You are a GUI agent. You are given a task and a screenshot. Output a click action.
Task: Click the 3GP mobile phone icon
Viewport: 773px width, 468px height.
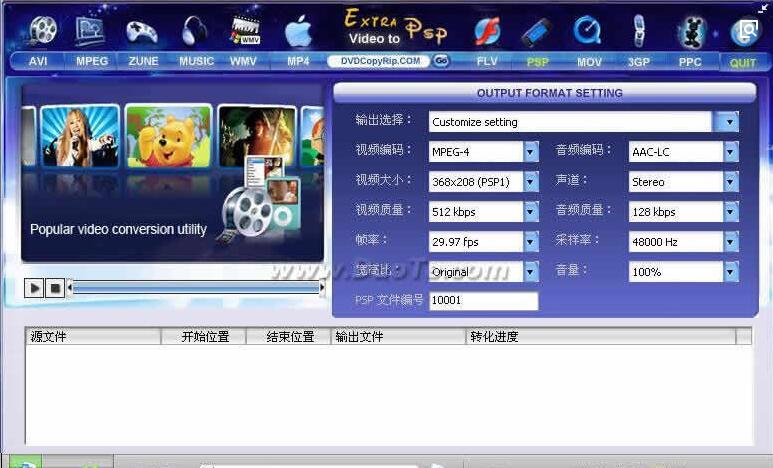pyautogui.click(x=639, y=31)
